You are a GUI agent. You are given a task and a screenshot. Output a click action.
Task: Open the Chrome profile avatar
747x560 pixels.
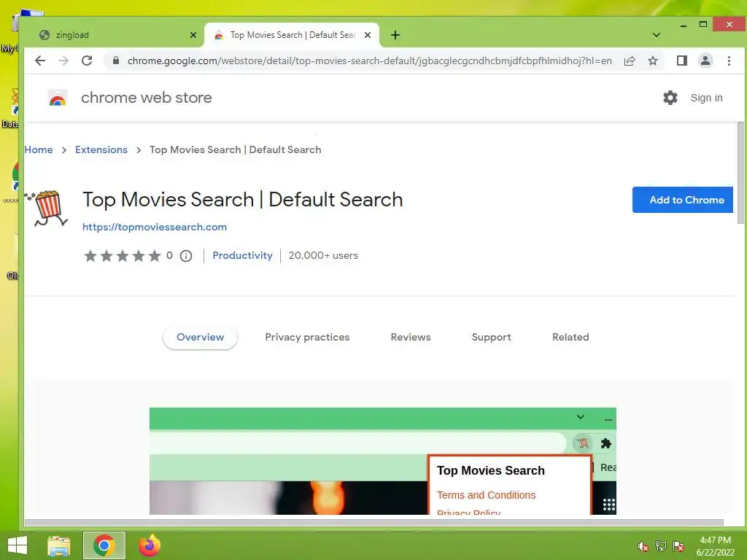click(x=705, y=61)
